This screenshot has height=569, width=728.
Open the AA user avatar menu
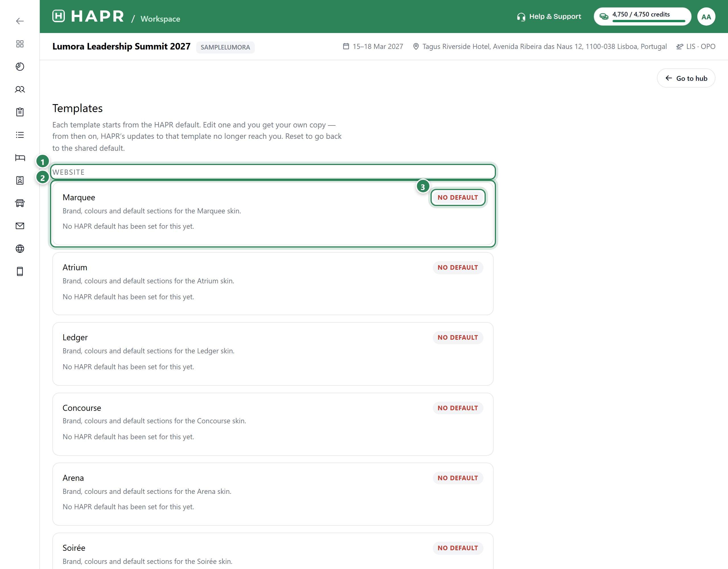pos(706,17)
